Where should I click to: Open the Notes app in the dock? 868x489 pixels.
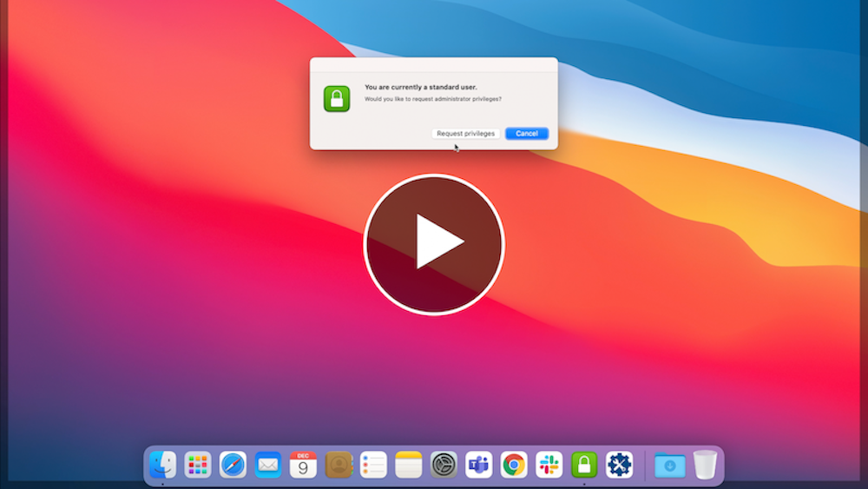[408, 465]
